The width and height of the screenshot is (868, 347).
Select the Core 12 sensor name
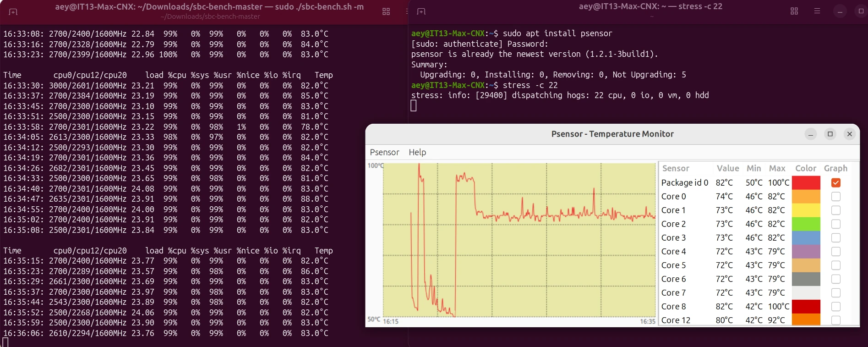pos(676,320)
